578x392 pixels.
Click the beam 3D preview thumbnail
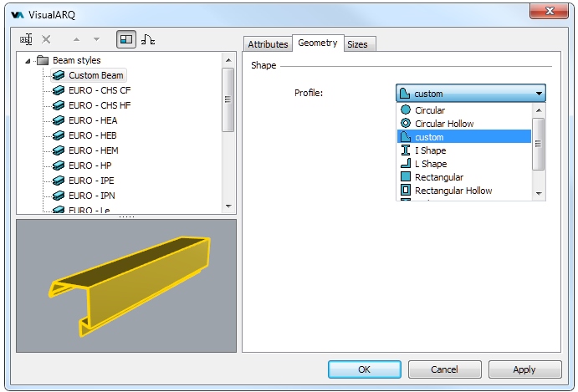[125, 285]
